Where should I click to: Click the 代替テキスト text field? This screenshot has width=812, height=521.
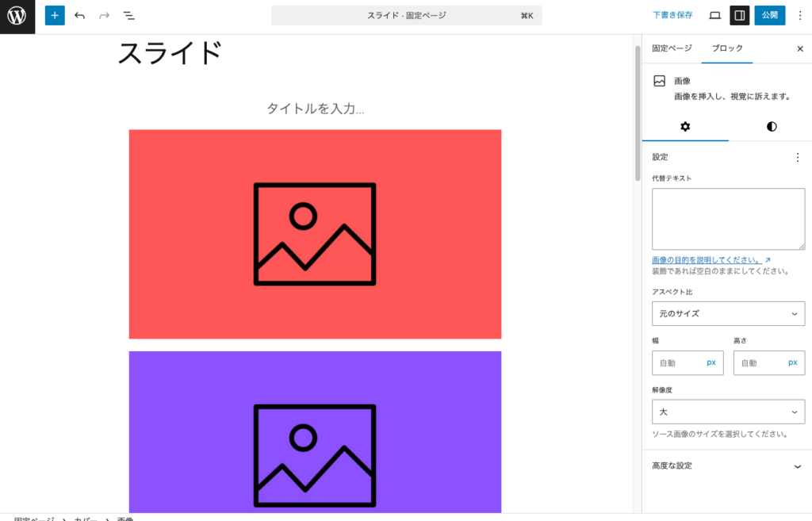[728, 219]
